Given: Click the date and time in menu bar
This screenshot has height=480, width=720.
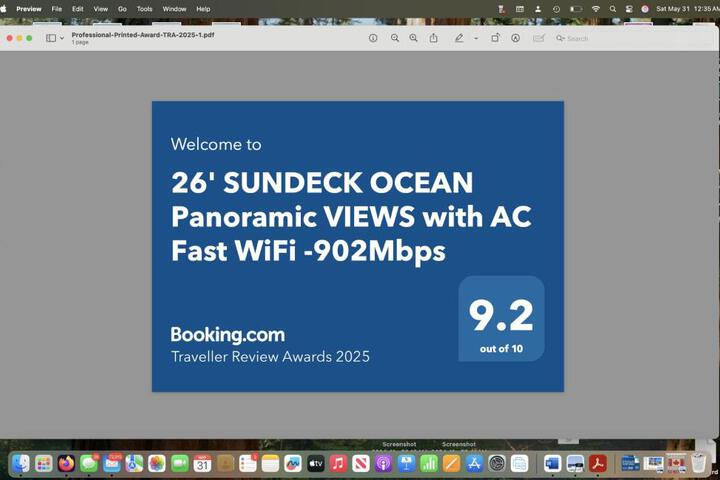Looking at the screenshot, I should pos(687,9).
